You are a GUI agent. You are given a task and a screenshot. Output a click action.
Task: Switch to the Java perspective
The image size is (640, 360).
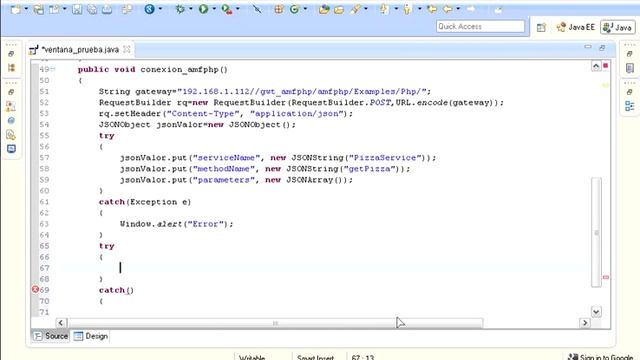(x=618, y=27)
